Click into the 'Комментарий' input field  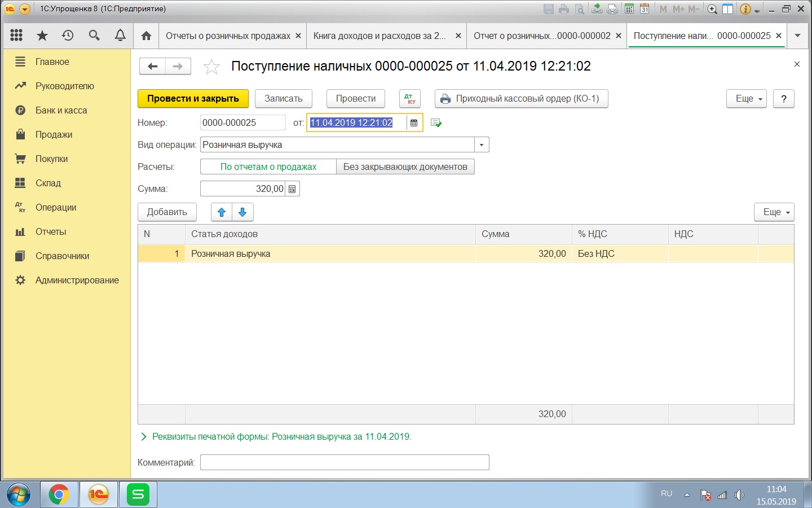pyautogui.click(x=345, y=462)
